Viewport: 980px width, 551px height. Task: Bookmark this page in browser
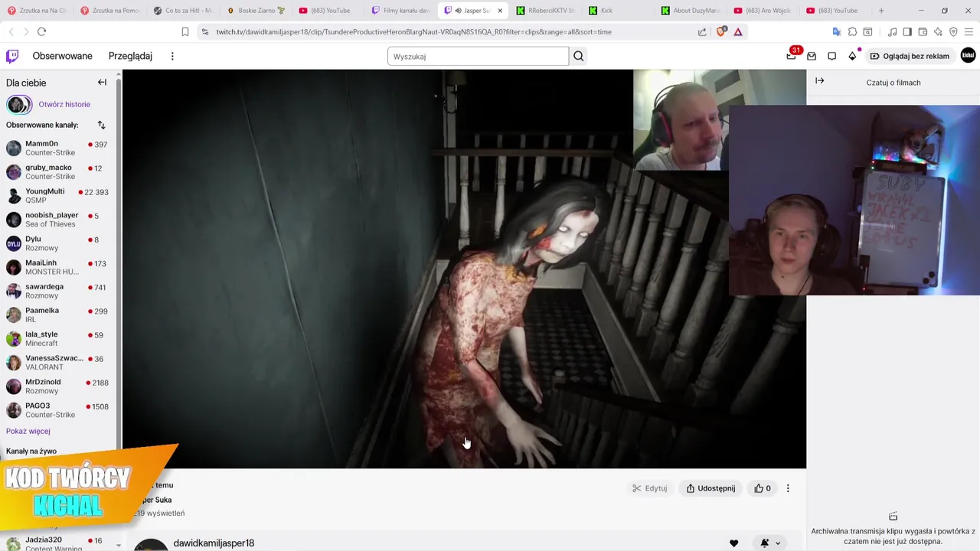point(185,31)
